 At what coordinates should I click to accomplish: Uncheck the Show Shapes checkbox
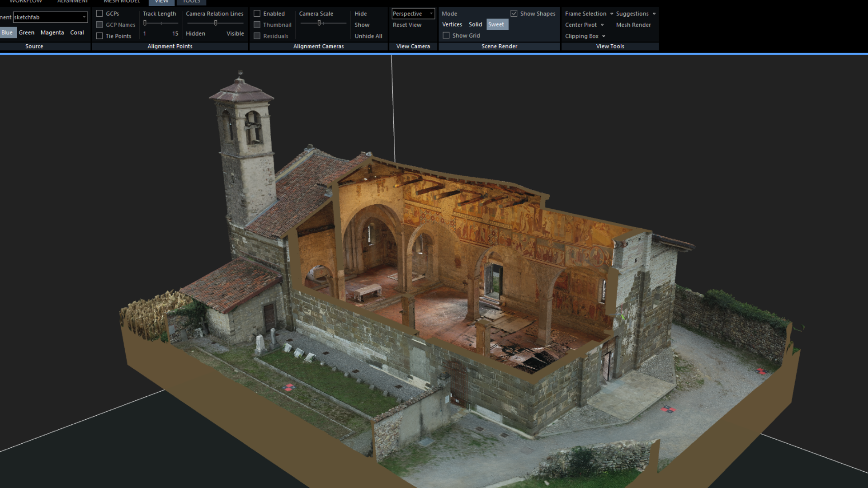point(514,14)
